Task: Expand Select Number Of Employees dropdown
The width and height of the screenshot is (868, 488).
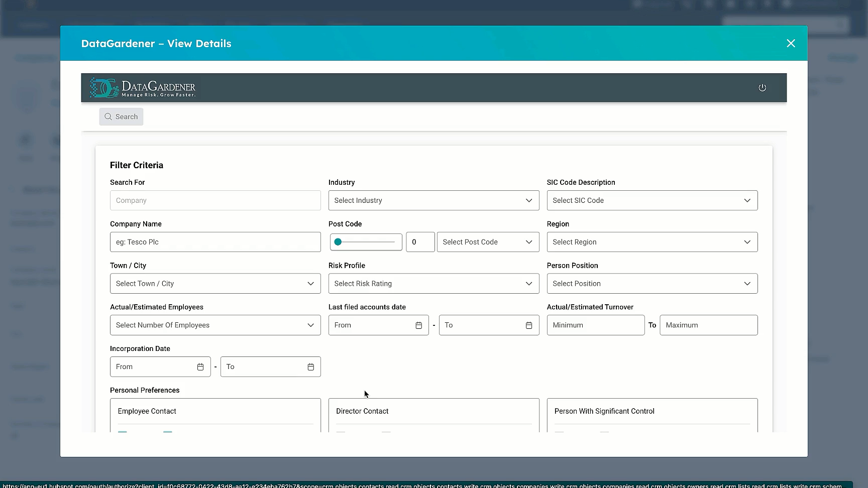Action: pos(215,325)
